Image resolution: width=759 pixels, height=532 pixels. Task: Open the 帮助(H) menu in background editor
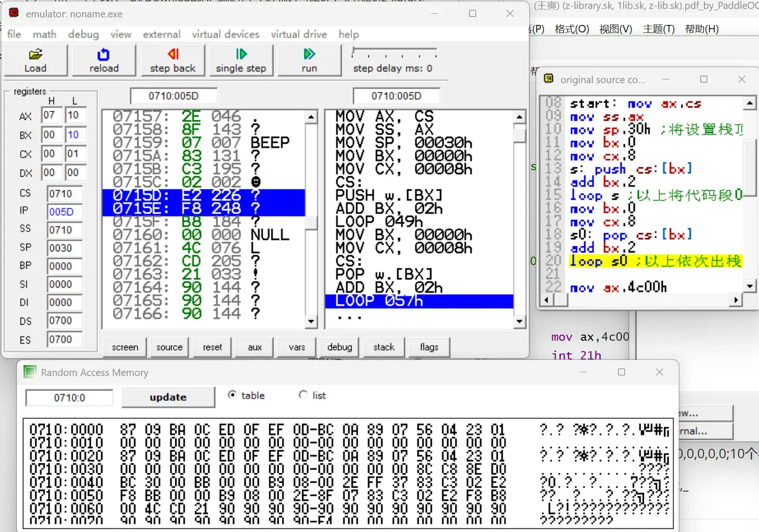[x=702, y=29]
